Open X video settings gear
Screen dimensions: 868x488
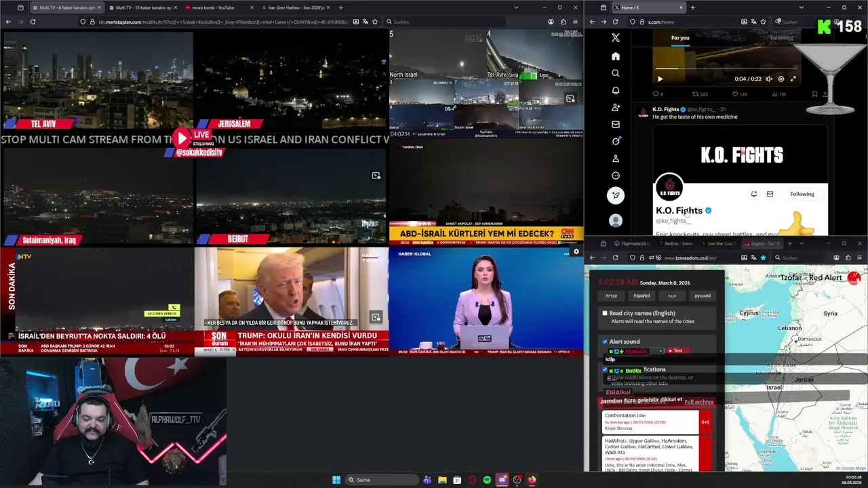[781, 79]
